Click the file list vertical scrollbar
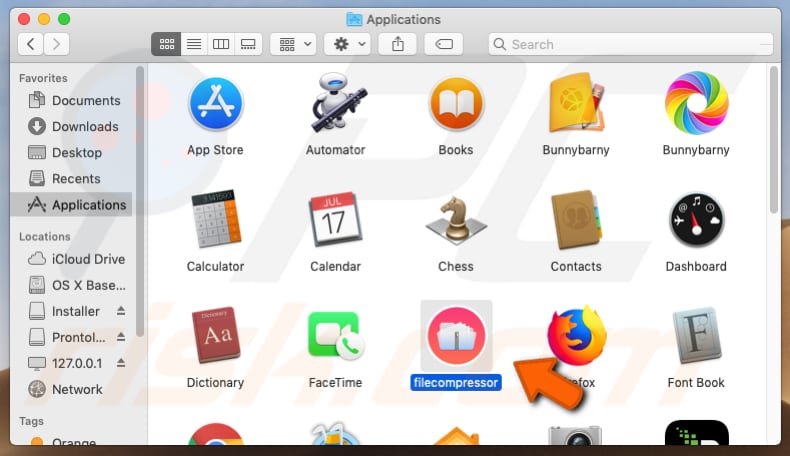The image size is (790, 456). click(774, 140)
